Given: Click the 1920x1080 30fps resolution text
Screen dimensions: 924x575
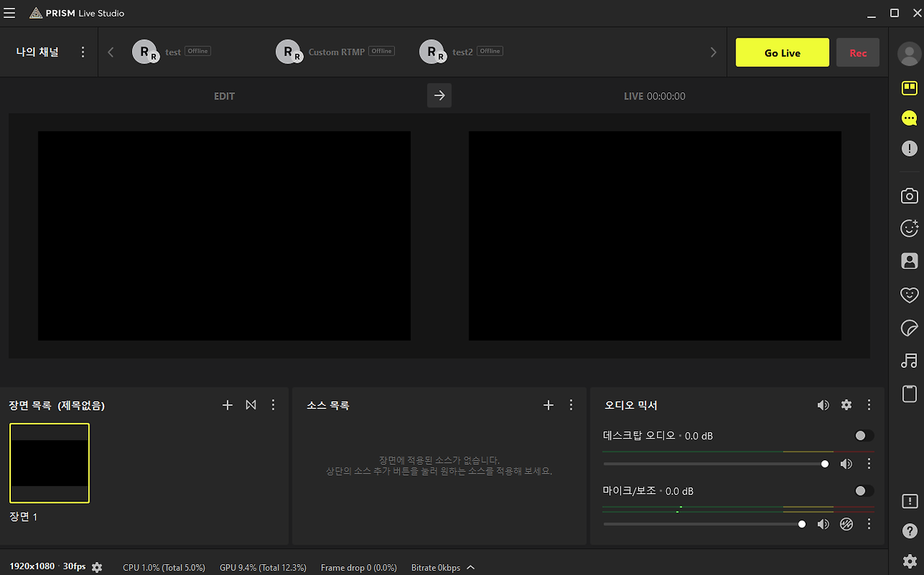Looking at the screenshot, I should coord(48,566).
